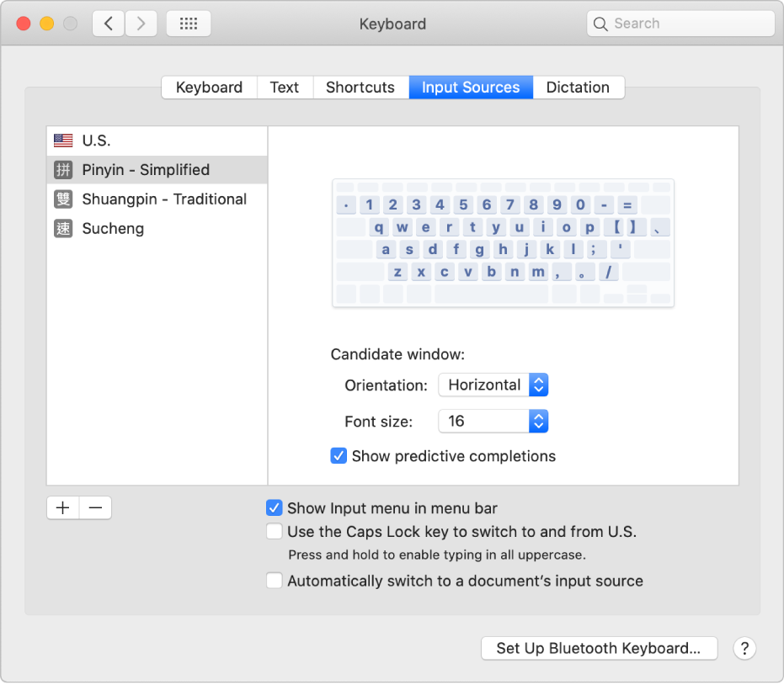Image resolution: width=784 pixels, height=685 pixels.
Task: Click the Orientation label
Action: pos(386,385)
